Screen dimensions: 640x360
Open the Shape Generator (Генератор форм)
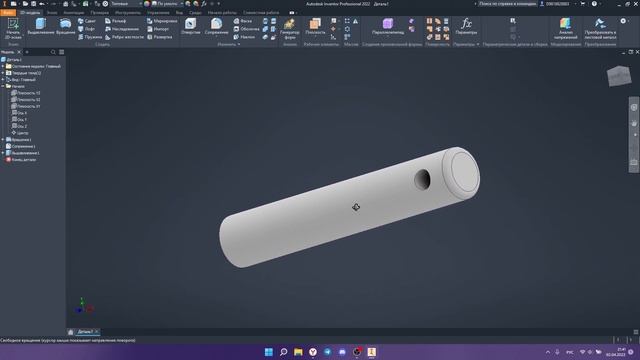coord(289,29)
